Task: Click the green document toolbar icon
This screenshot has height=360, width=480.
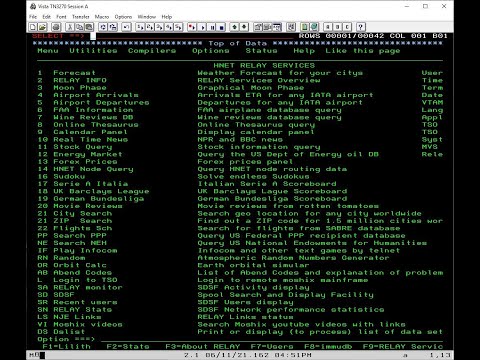Action: pos(304,27)
